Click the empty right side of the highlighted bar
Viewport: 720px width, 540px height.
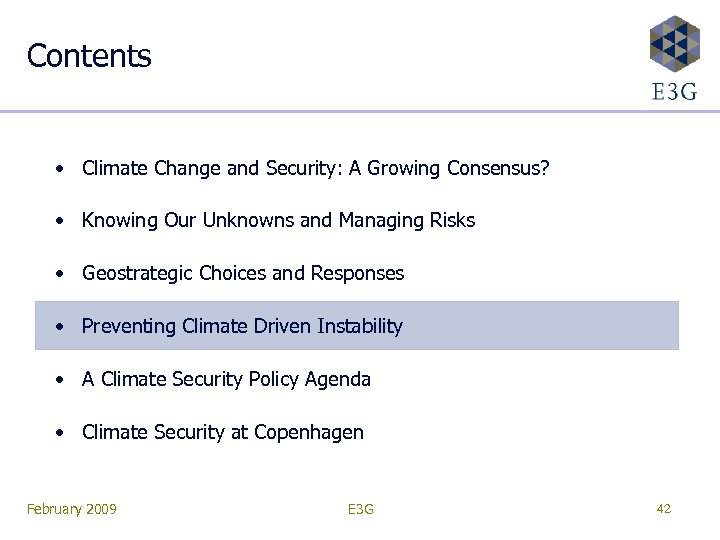(x=560, y=326)
